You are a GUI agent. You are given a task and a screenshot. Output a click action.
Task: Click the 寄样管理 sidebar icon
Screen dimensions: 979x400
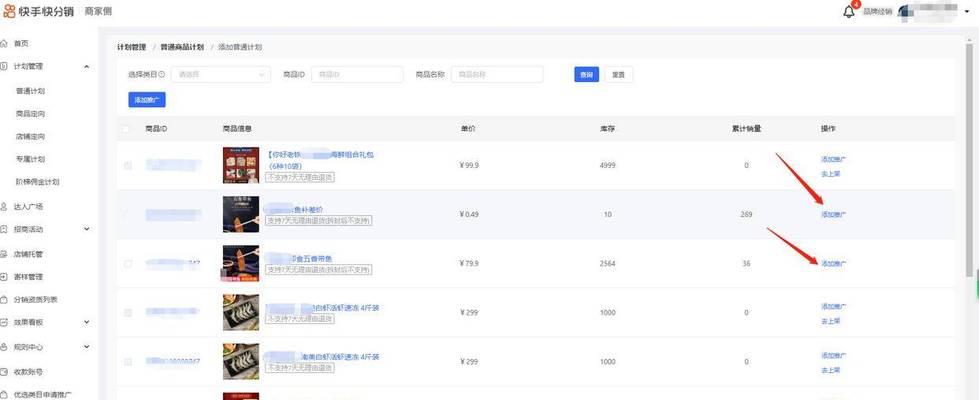tap(4, 276)
